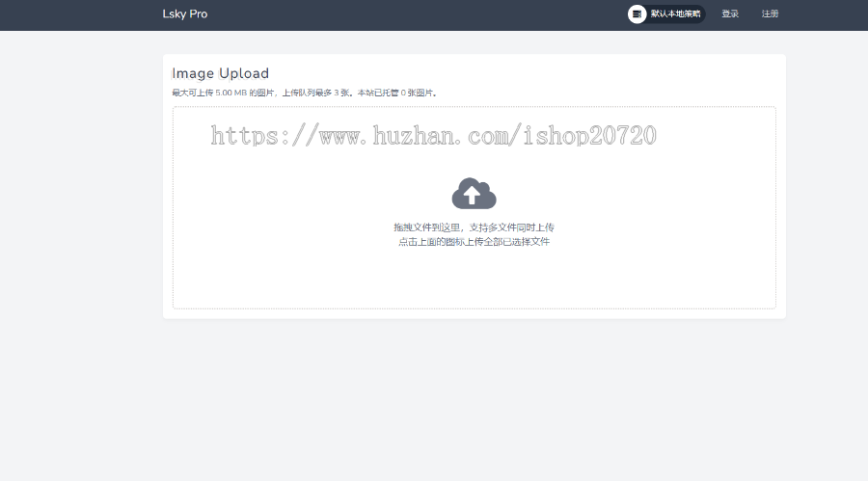Click the 最大可上传 5.00 MB limit text
Viewport: 868px width, 481px height.
(x=305, y=93)
